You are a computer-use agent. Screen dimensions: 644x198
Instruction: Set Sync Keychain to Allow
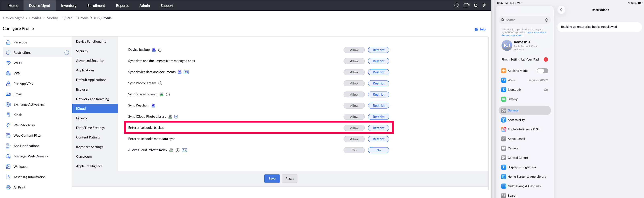pos(354,106)
